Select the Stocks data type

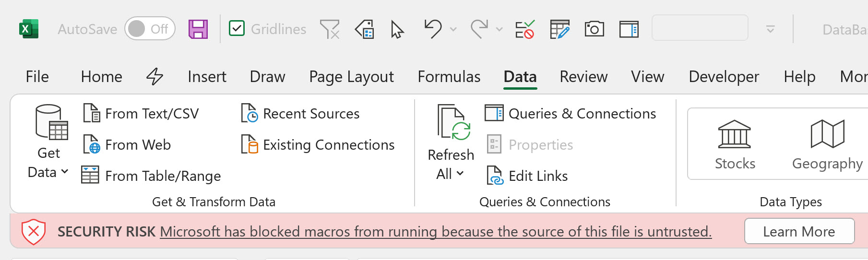tap(735, 144)
